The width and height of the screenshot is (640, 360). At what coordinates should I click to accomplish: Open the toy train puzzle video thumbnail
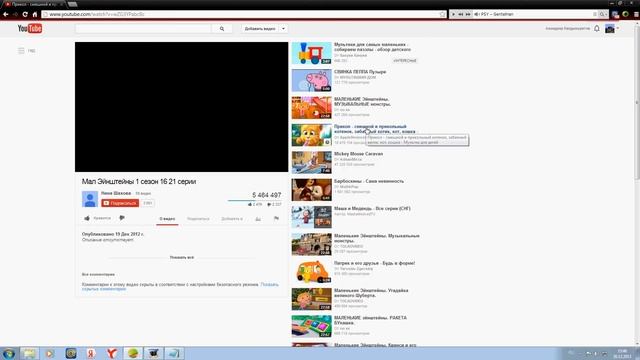(x=311, y=53)
